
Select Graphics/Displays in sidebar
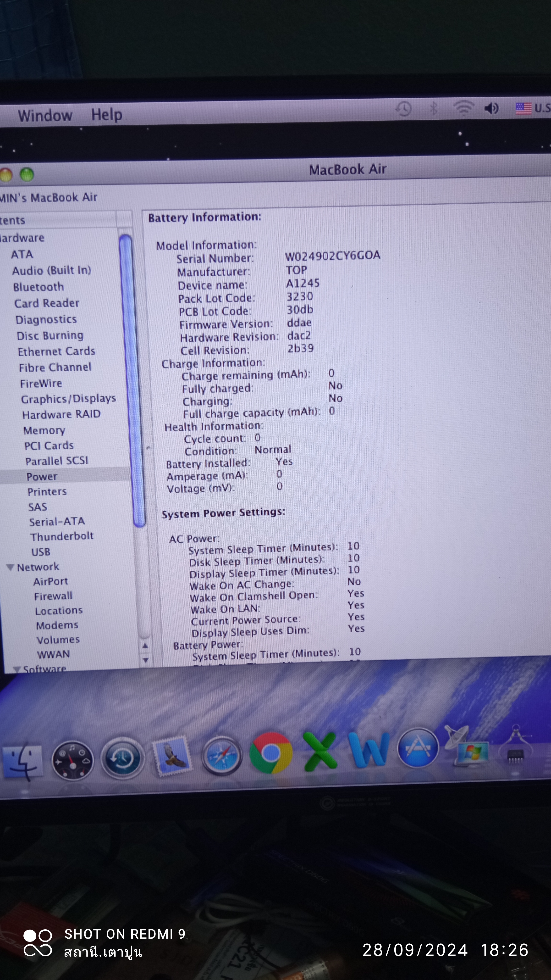(x=68, y=399)
